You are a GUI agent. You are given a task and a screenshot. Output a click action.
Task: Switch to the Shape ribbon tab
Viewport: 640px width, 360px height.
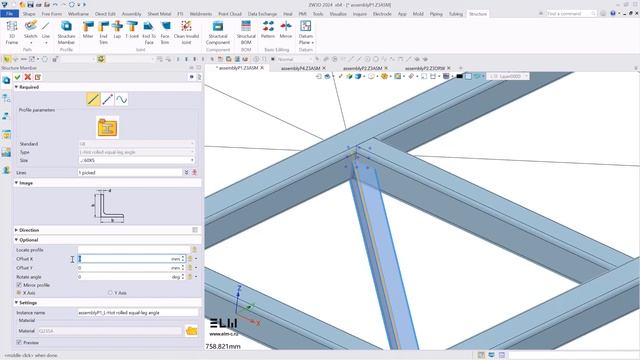pyautogui.click(x=29, y=14)
